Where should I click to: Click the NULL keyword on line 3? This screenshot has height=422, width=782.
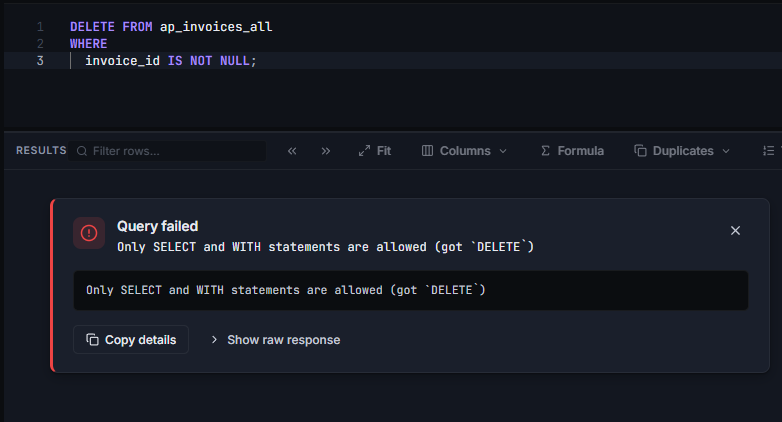234,61
